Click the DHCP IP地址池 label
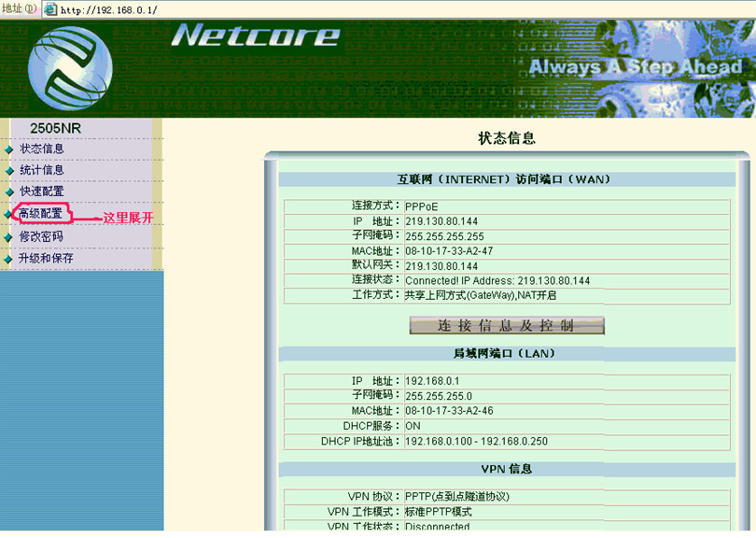The height and width of the screenshot is (538, 756). pyautogui.click(x=360, y=442)
